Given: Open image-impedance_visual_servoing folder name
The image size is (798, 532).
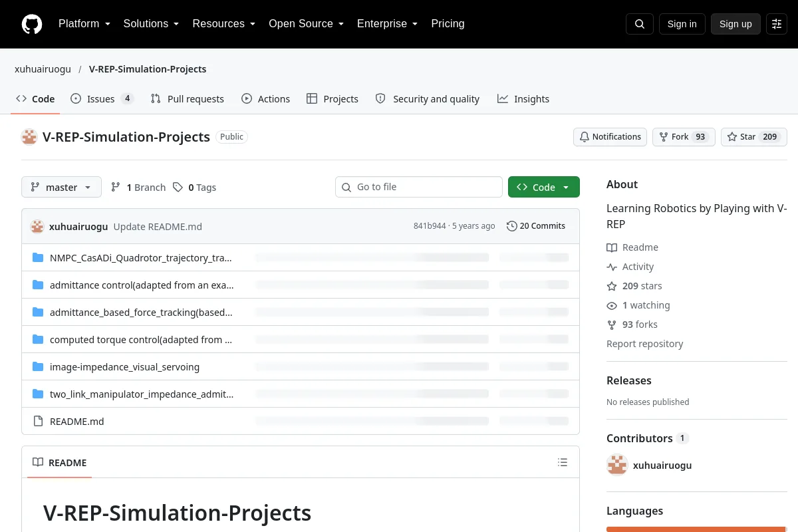Looking at the screenshot, I should pos(124,367).
